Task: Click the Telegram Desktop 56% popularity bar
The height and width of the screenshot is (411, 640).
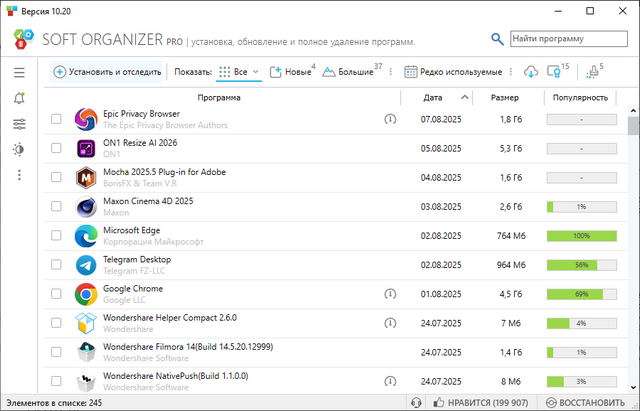Action: pos(582,265)
